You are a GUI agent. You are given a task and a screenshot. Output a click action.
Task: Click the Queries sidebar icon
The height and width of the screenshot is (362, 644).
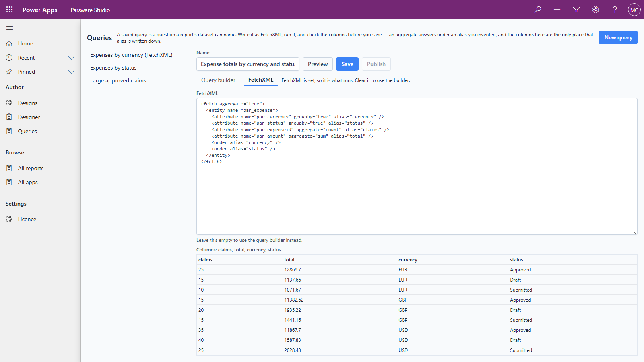coord(9,131)
